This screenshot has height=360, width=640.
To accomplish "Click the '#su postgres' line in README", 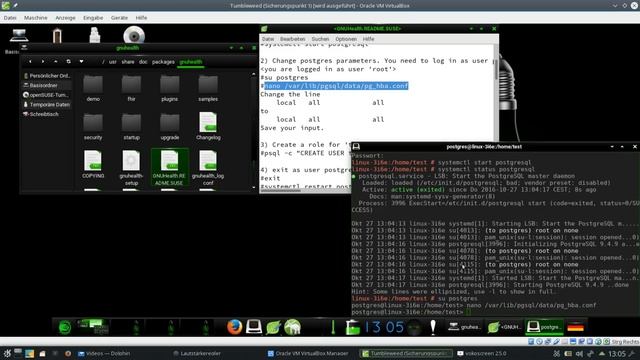I will click(x=284, y=78).
